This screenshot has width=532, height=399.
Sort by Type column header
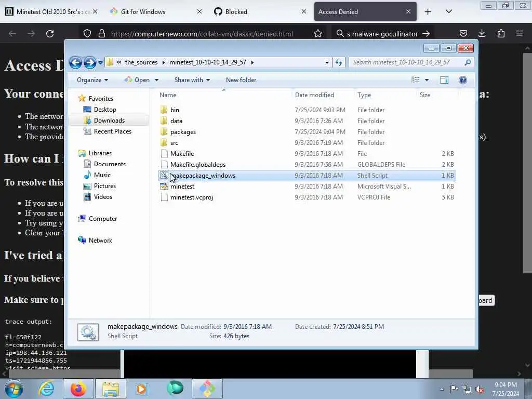(x=364, y=95)
